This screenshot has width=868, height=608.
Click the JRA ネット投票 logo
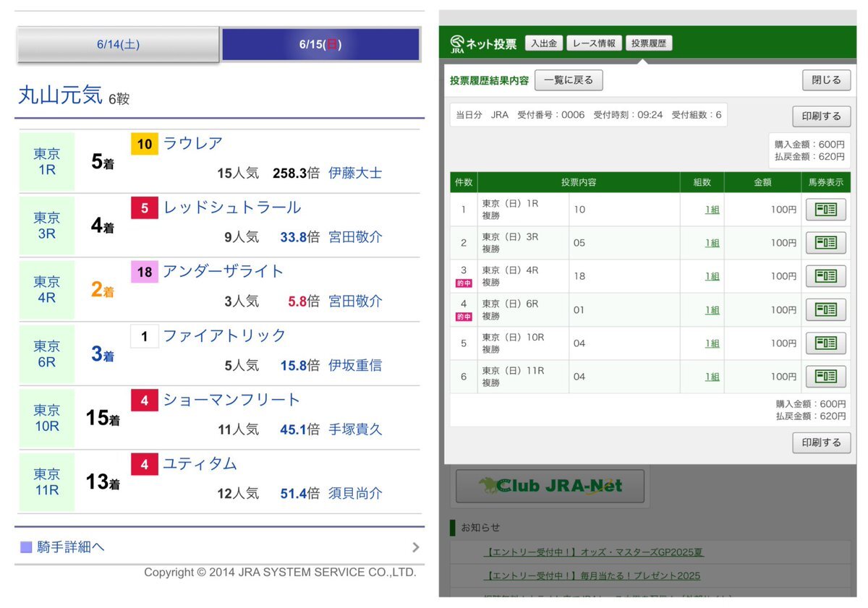coord(482,44)
